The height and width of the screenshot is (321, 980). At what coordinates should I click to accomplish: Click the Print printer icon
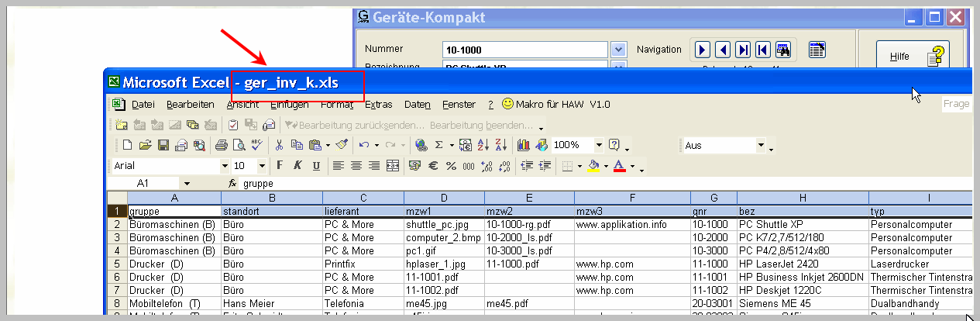tap(221, 145)
